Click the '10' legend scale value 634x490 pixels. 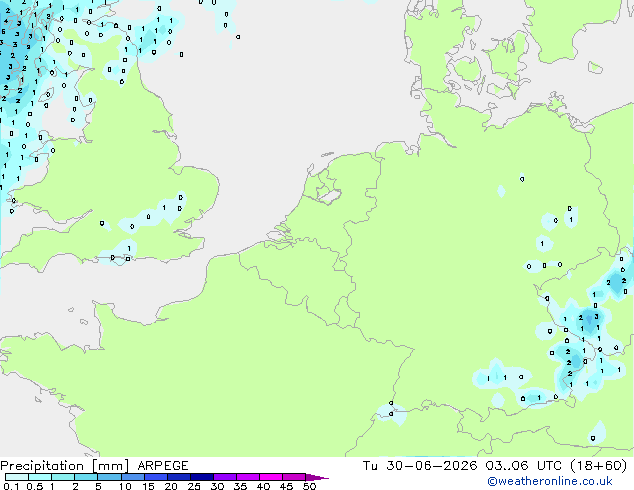pyautogui.click(x=125, y=486)
